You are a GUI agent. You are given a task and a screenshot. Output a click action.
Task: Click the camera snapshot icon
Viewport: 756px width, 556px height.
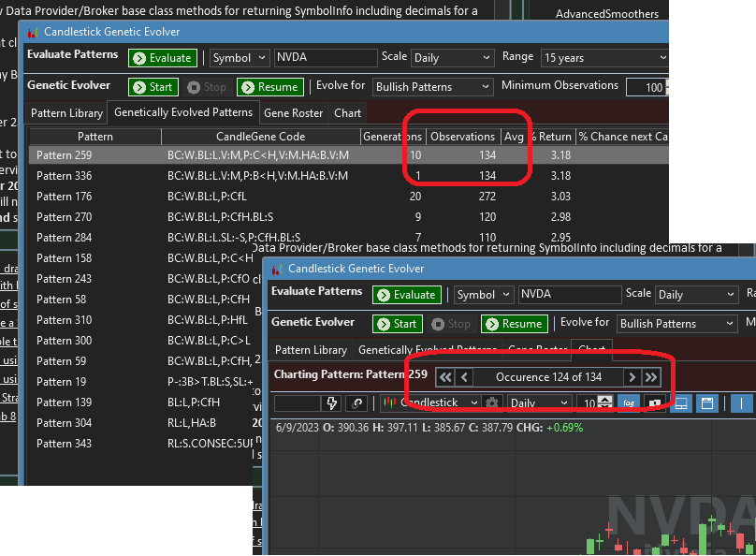point(653,402)
